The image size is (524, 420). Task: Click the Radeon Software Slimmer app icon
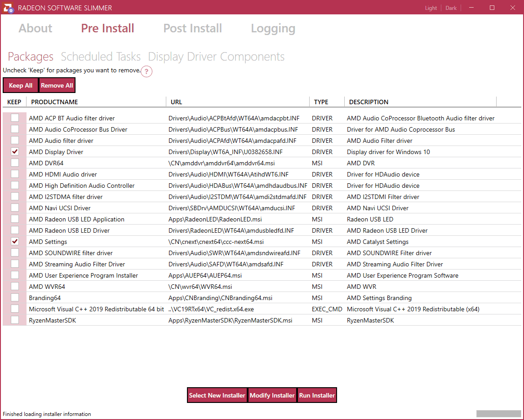point(8,8)
